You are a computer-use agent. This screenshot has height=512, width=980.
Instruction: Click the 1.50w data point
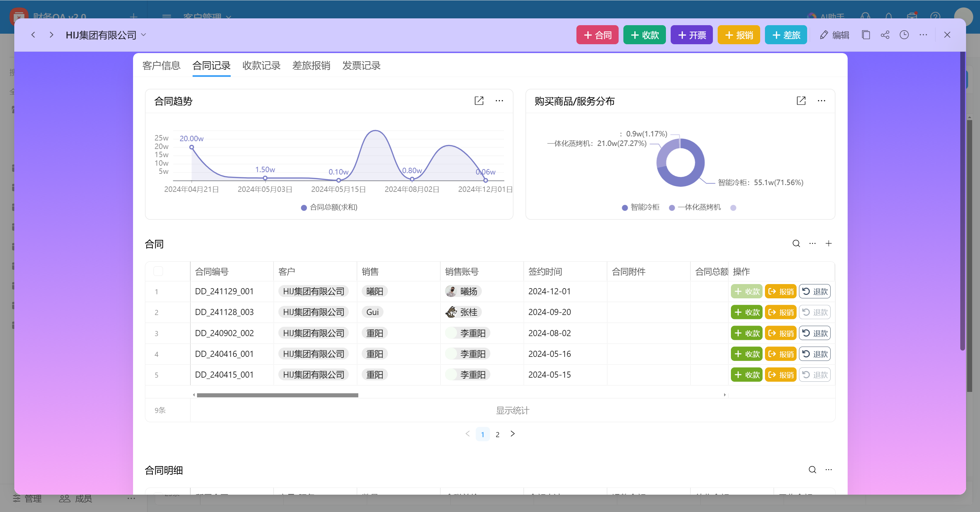click(265, 178)
